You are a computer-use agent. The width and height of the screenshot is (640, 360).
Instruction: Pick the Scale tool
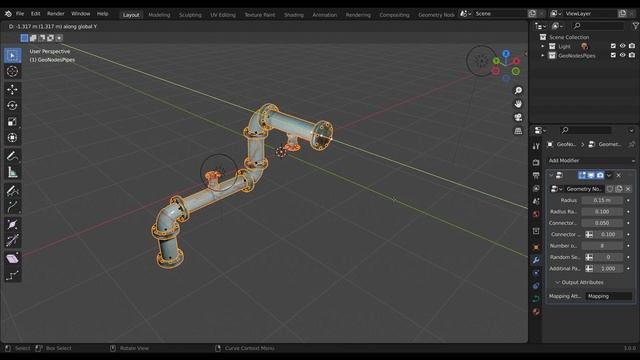12,122
